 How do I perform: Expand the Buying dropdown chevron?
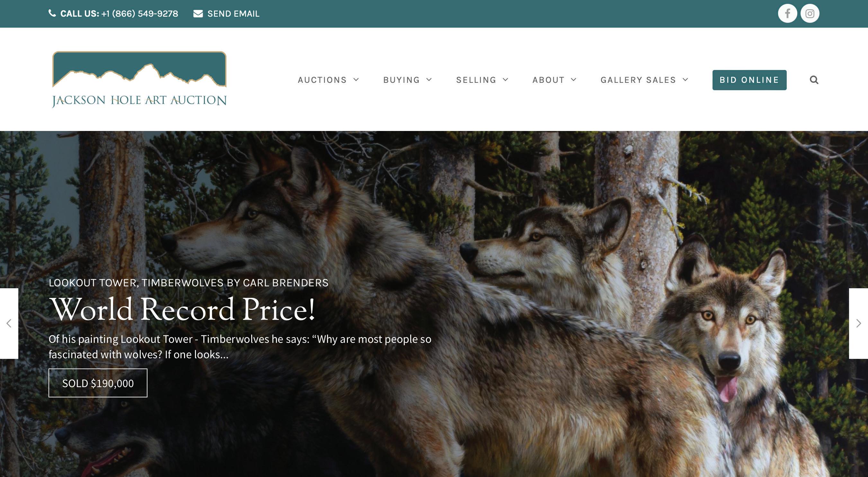pos(429,79)
